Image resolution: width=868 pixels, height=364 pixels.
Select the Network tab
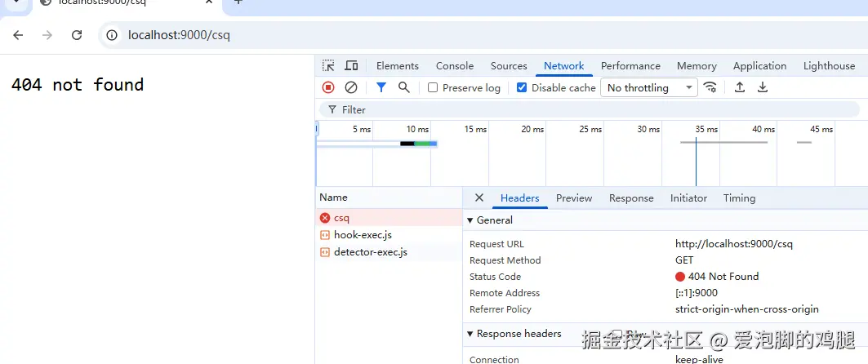[x=563, y=66]
